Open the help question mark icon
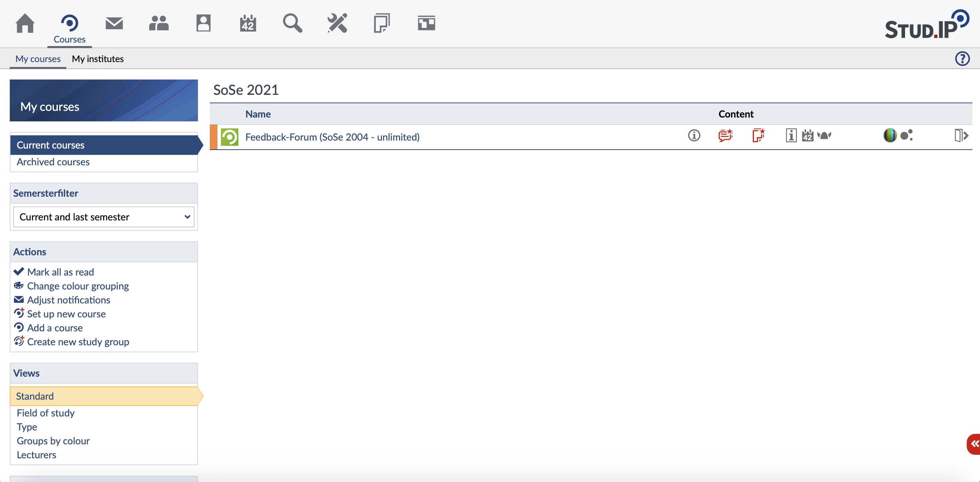 coord(962,59)
